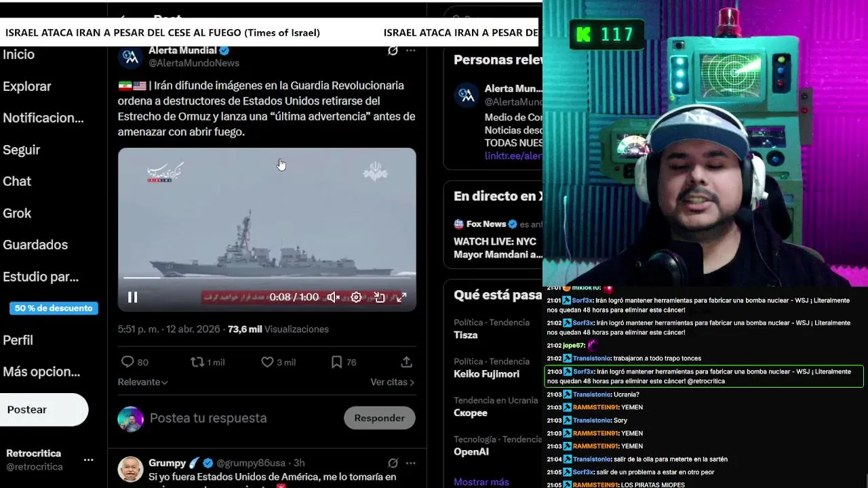Unmute the video with the speaker icon
Screen dimensions: 868x488
tap(333, 297)
